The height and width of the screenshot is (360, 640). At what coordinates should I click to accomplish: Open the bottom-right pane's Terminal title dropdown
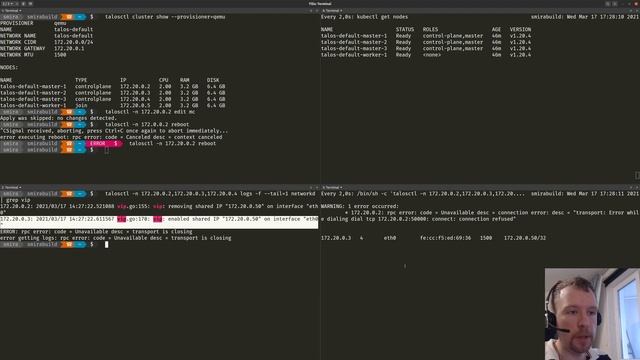click(x=332, y=187)
